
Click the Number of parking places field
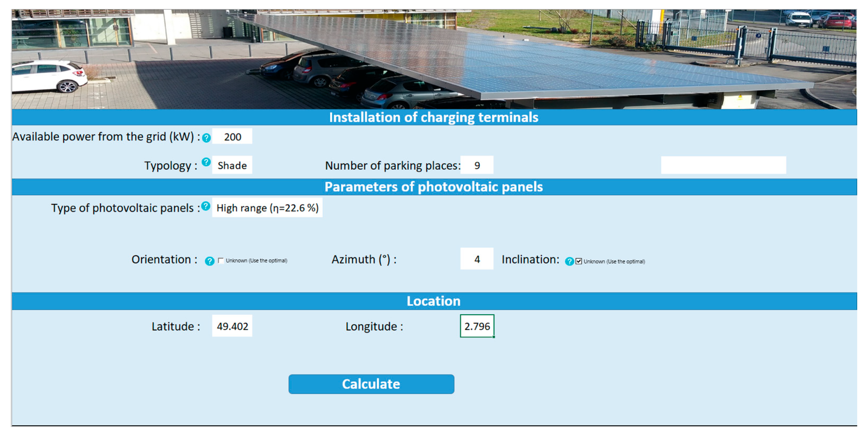(476, 166)
